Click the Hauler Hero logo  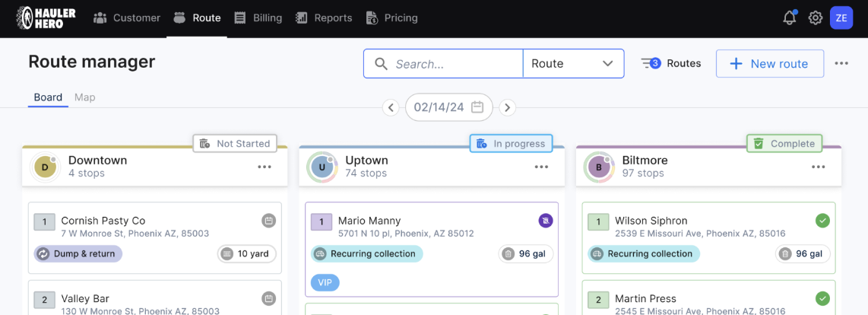(46, 17)
